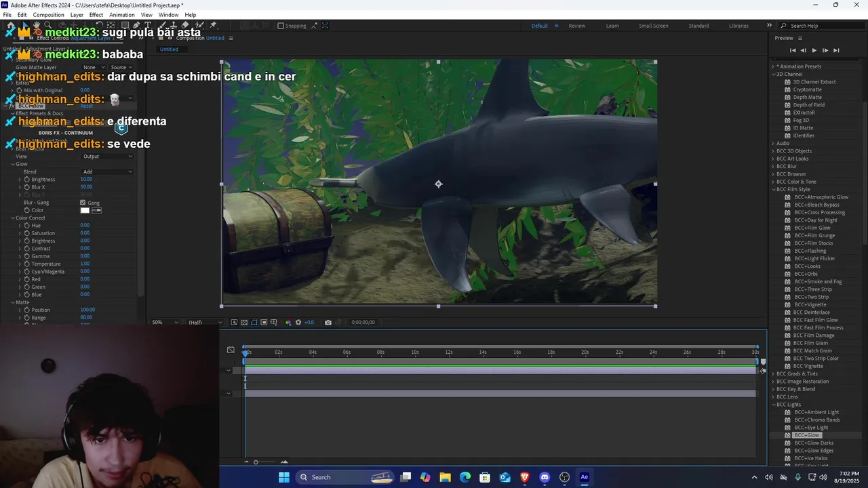The width and height of the screenshot is (868, 488).
Task: Step back one frame in Preview
Action: tap(804, 50)
